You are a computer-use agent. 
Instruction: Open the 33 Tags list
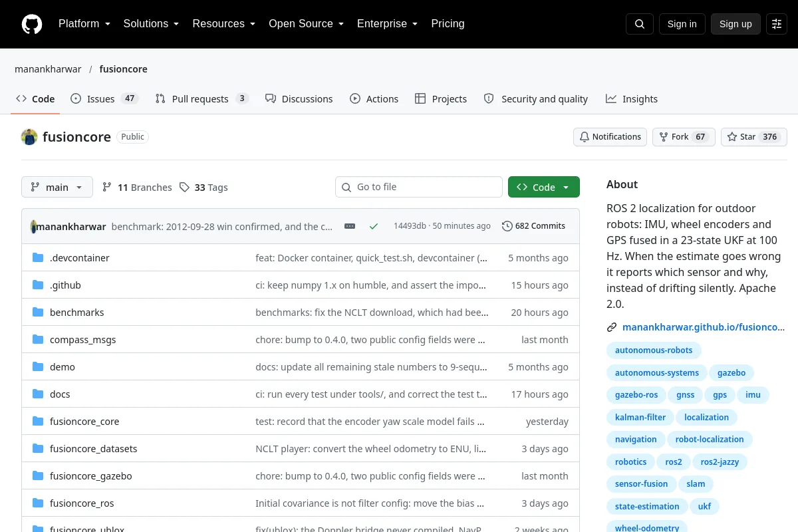[203, 188]
